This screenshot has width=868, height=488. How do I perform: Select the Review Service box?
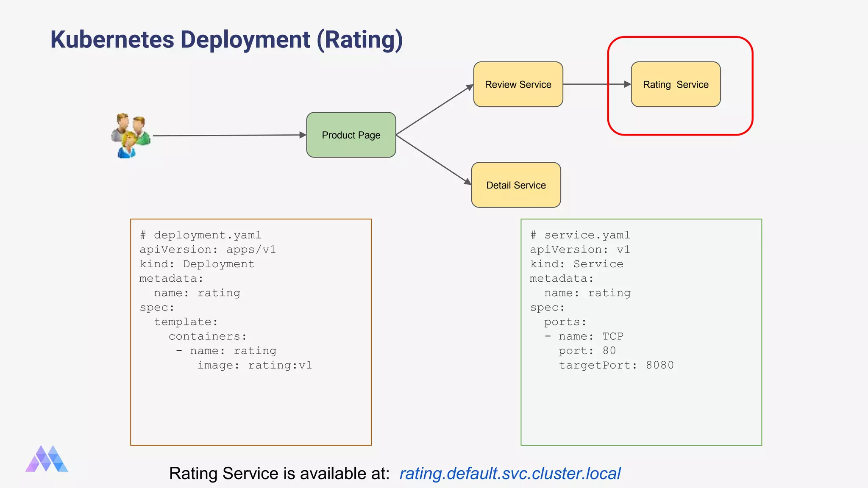click(518, 85)
